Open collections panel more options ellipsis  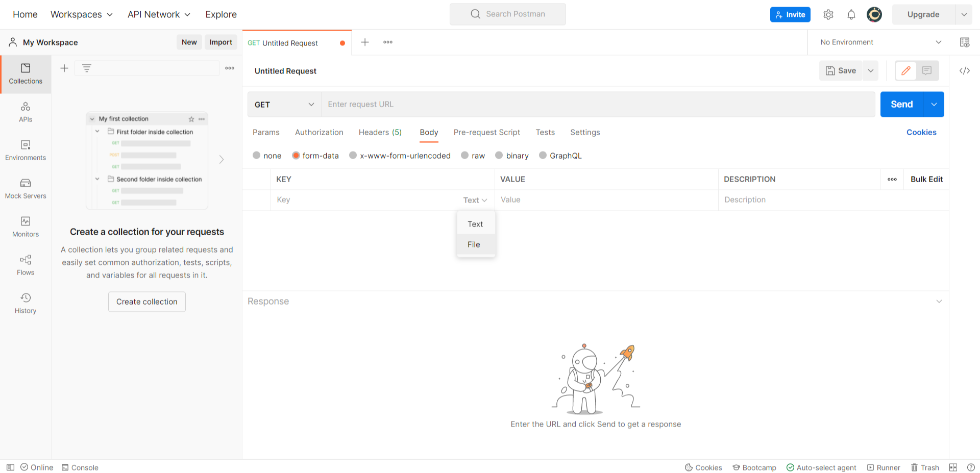point(230,68)
